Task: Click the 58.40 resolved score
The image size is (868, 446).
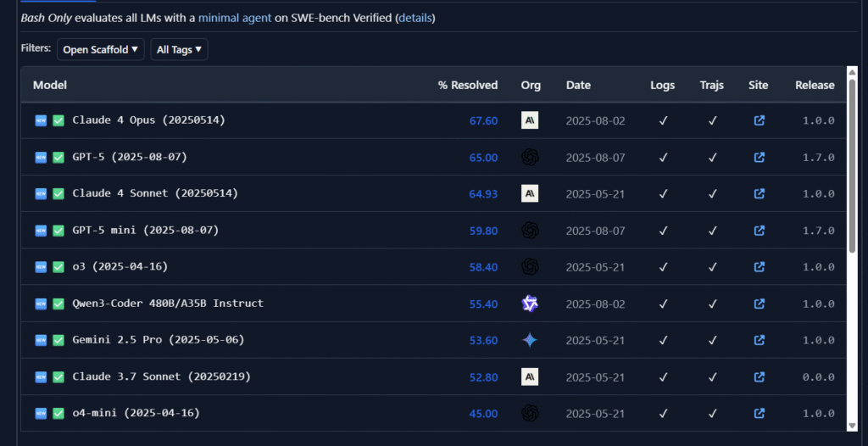Action: point(484,268)
